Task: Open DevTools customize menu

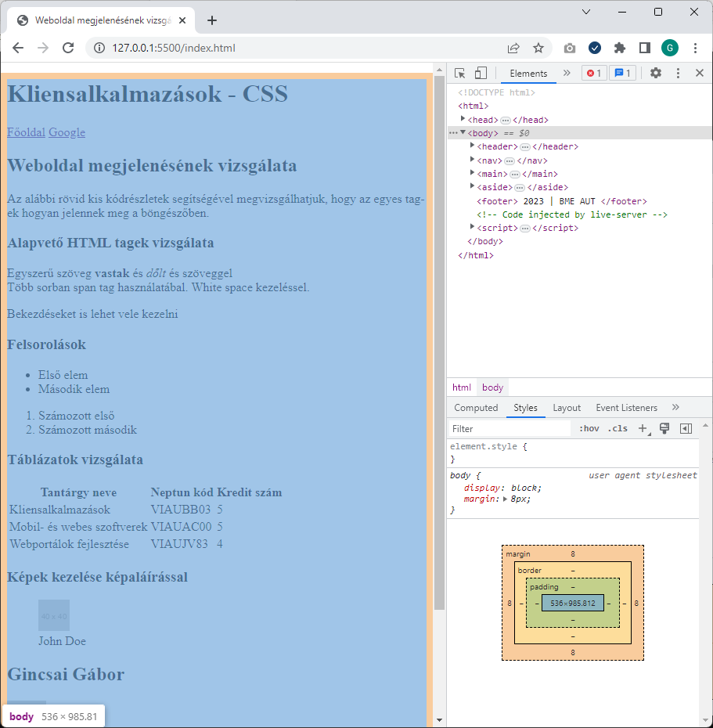Action: (x=679, y=73)
